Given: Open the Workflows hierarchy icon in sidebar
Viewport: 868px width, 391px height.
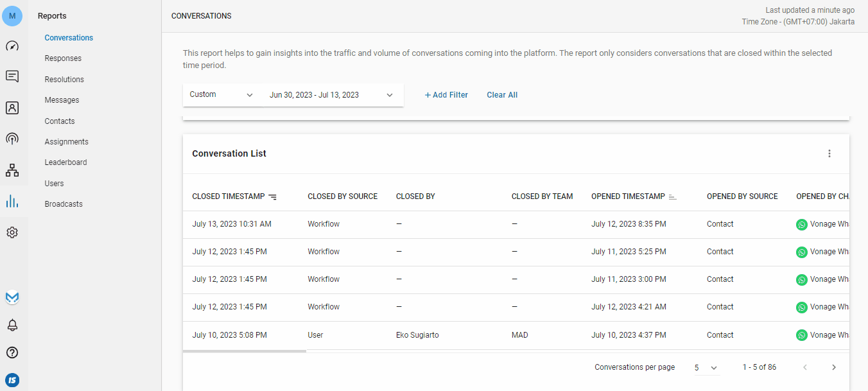Looking at the screenshot, I should [12, 170].
